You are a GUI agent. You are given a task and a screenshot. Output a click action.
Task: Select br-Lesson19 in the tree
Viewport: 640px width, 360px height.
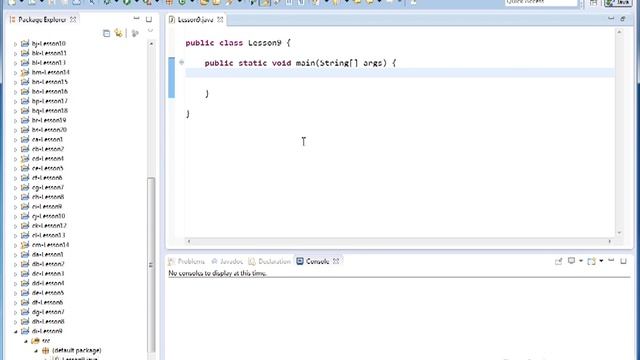tap(49, 120)
